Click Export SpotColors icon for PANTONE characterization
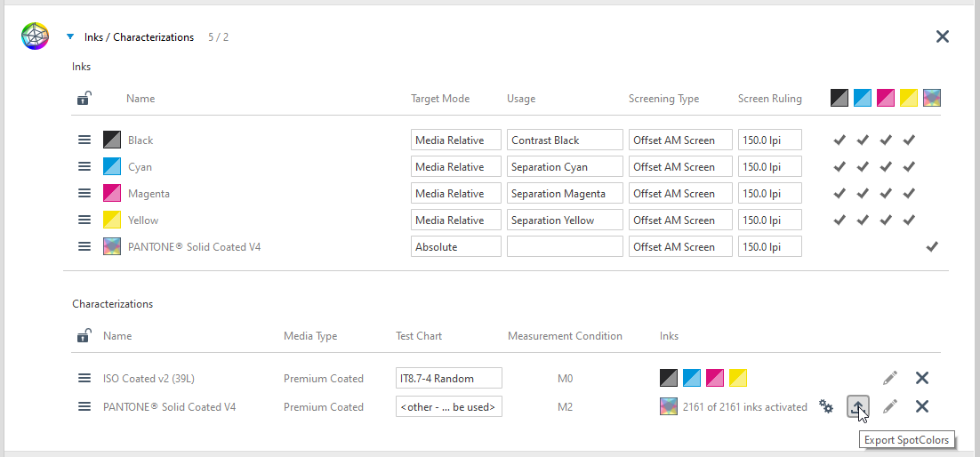The height and width of the screenshot is (457, 980). (858, 407)
